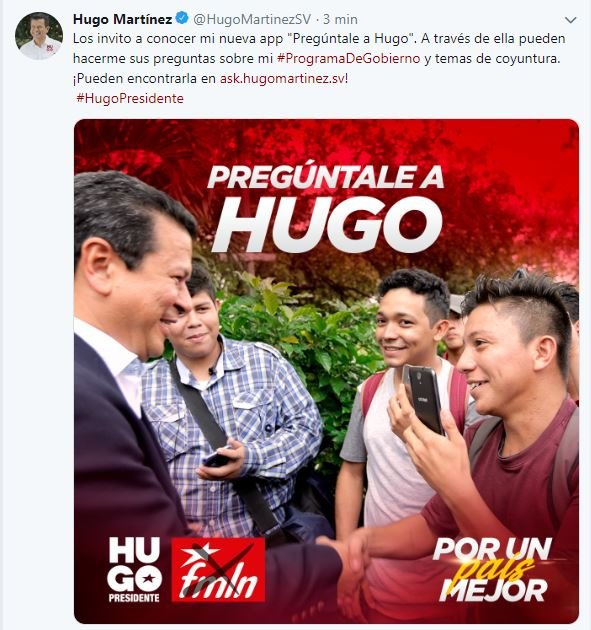Click the 3 min timestamp

click(340, 19)
